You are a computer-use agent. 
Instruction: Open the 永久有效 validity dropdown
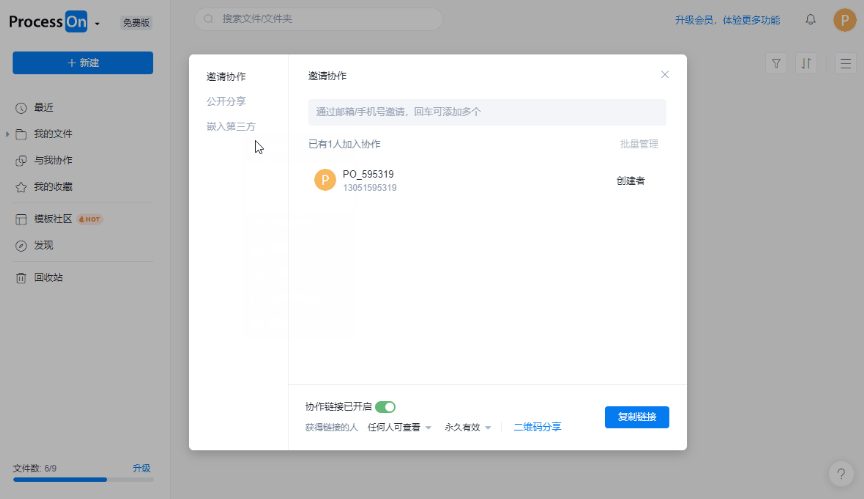coord(468,427)
